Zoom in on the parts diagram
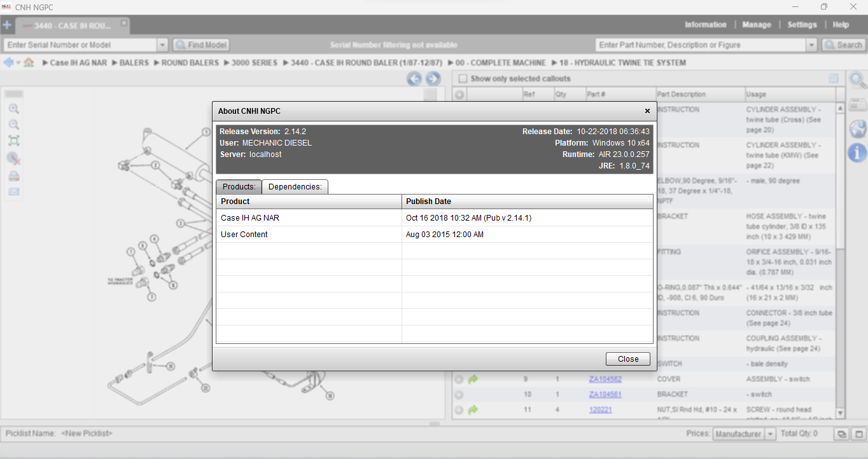This screenshot has height=459, width=868. [13, 109]
